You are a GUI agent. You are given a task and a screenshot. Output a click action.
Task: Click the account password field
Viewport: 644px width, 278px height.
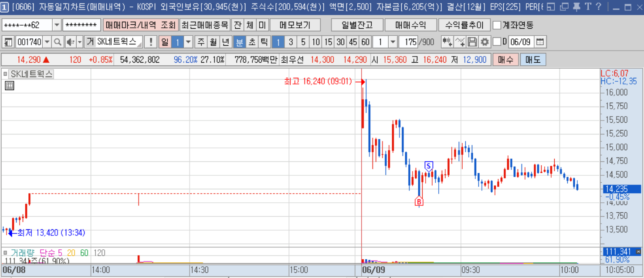[81, 25]
